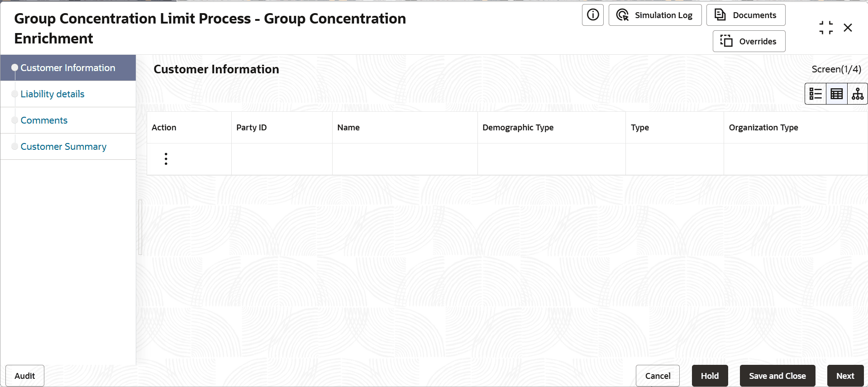Image resolution: width=868 pixels, height=387 pixels.
Task: Open the row actions three-dot menu
Action: [x=166, y=159]
